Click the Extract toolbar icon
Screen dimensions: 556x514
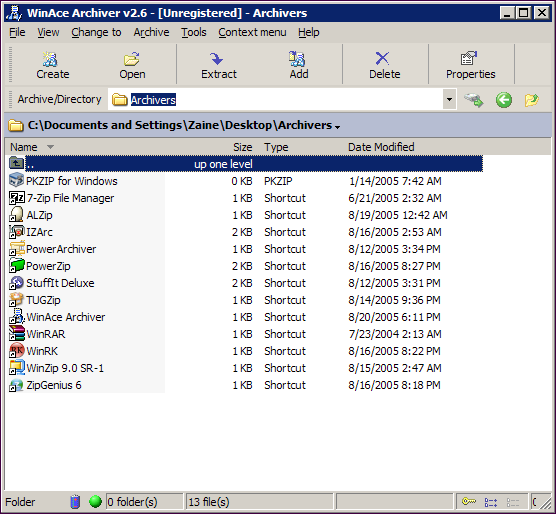tap(216, 59)
